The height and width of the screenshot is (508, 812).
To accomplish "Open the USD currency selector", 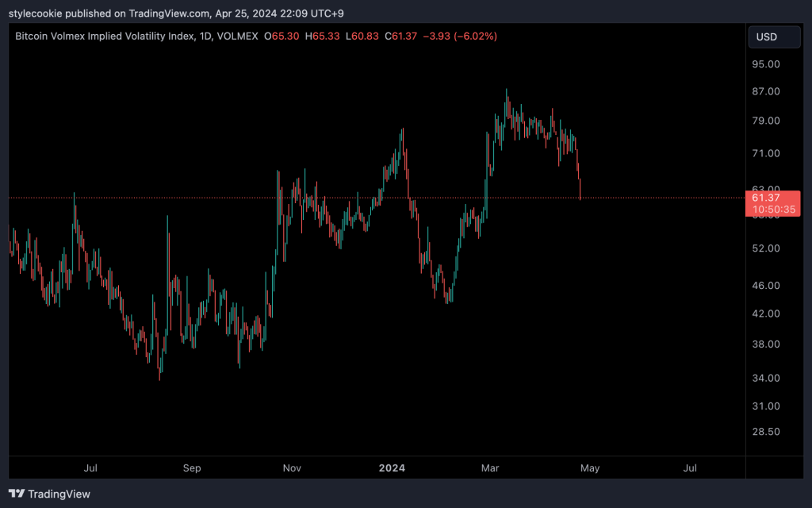I will 767,37.
